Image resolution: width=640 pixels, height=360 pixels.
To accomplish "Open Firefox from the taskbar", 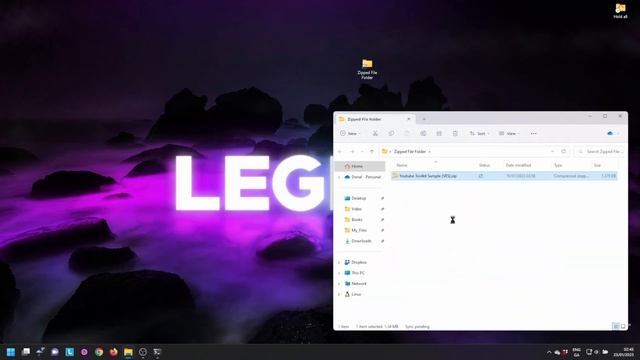I will tap(113, 352).
